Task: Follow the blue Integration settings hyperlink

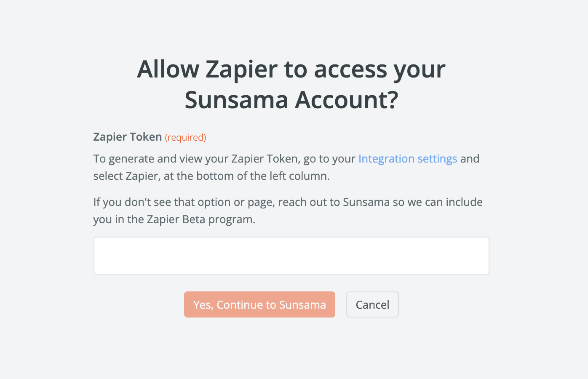Action: pos(407,159)
